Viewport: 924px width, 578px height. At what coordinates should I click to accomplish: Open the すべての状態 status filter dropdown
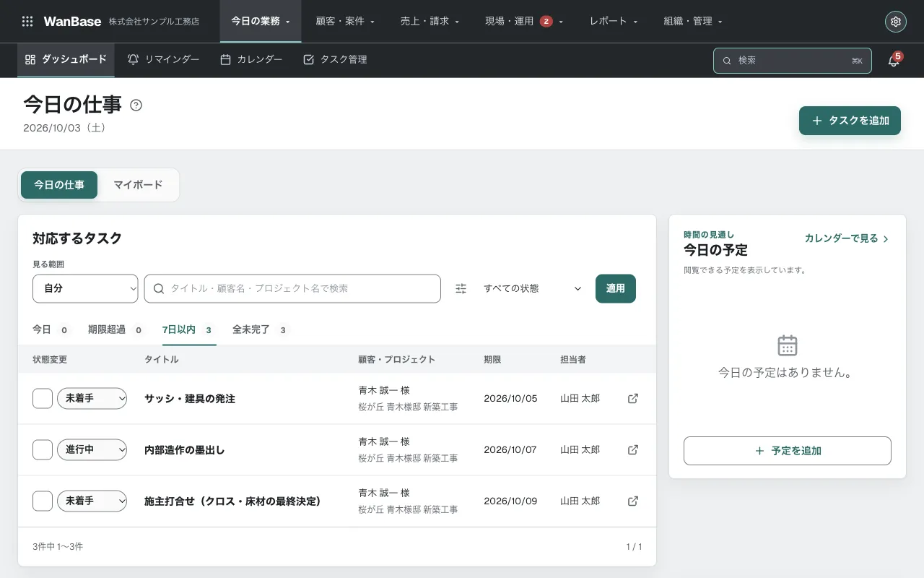pyautogui.click(x=531, y=288)
